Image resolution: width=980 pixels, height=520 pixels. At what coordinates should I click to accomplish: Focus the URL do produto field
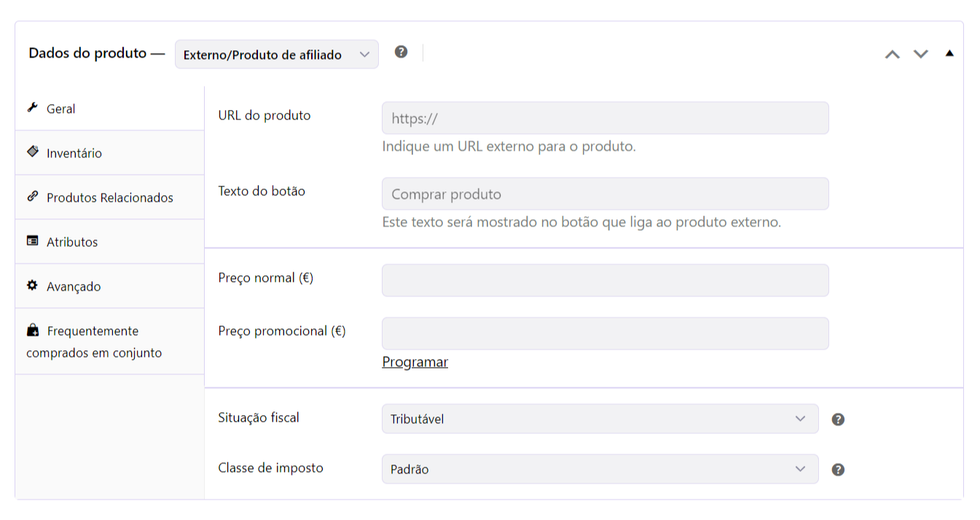pyautogui.click(x=605, y=118)
